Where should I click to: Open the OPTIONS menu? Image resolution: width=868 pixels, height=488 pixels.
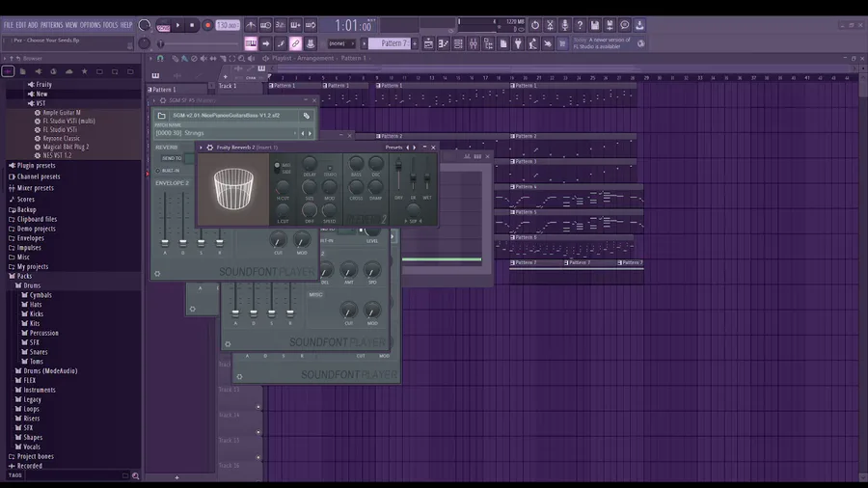click(x=91, y=25)
